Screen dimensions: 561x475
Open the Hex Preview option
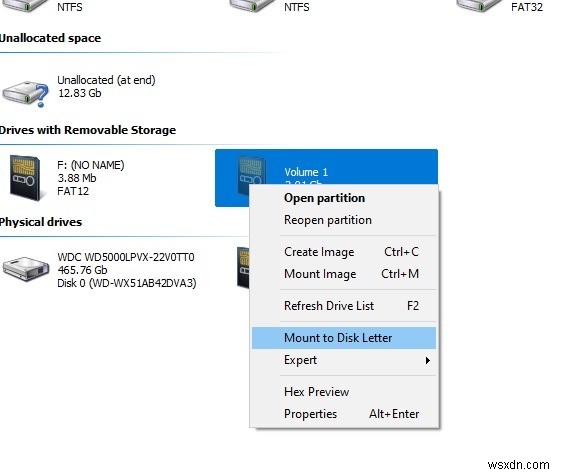tap(344, 392)
